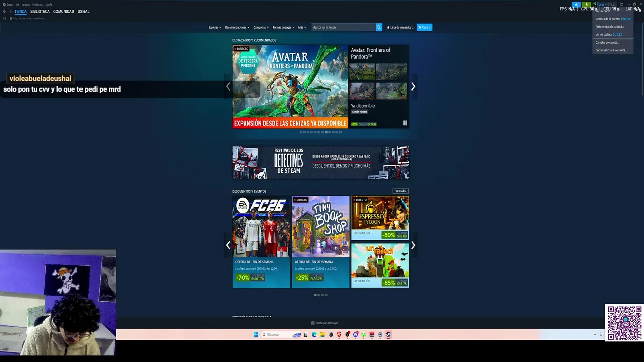Click the browser back arrow
Viewport: 644px width, 362px height.
pos(4,11)
